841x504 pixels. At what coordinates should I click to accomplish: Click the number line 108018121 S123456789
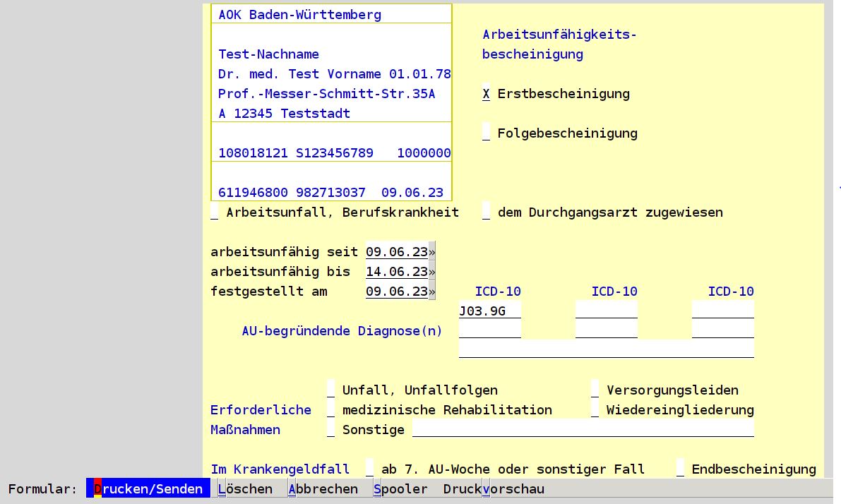click(335, 152)
